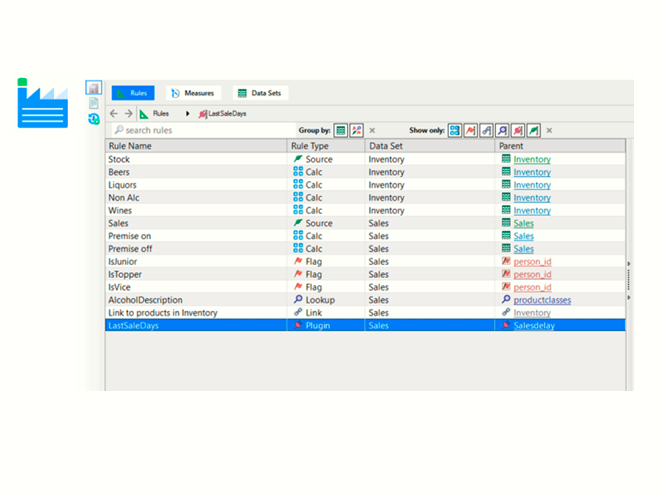Open the productclasses parent link
Screen dimensions: 662x494
click(x=542, y=300)
